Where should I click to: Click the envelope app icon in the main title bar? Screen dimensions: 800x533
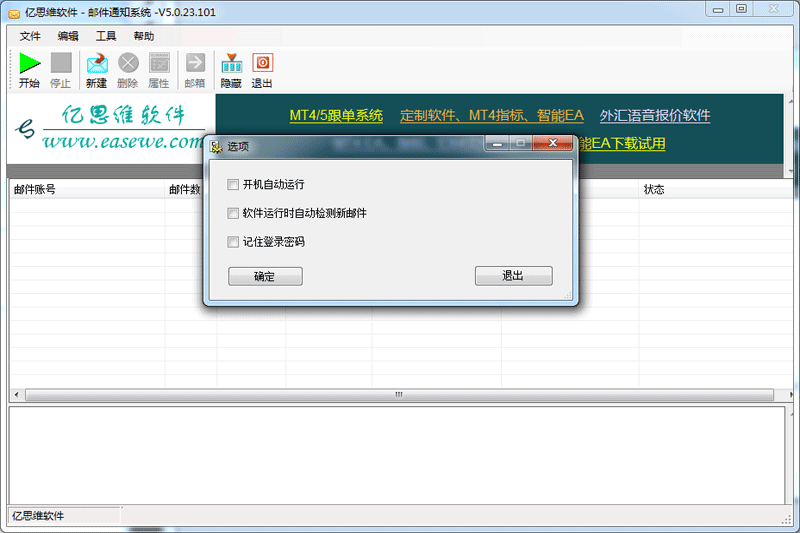point(14,13)
